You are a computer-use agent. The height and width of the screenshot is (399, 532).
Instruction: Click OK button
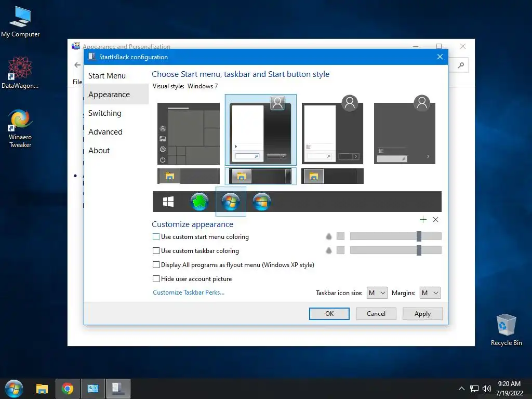coord(329,314)
